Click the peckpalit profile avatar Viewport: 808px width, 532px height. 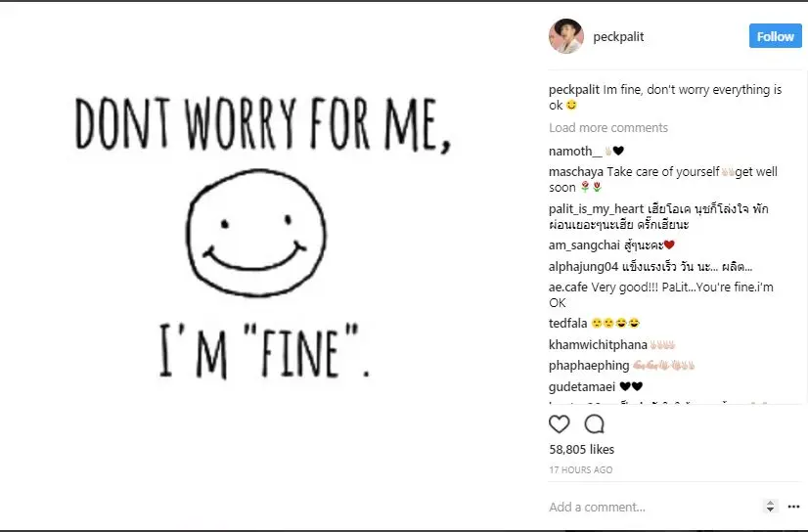pos(566,36)
